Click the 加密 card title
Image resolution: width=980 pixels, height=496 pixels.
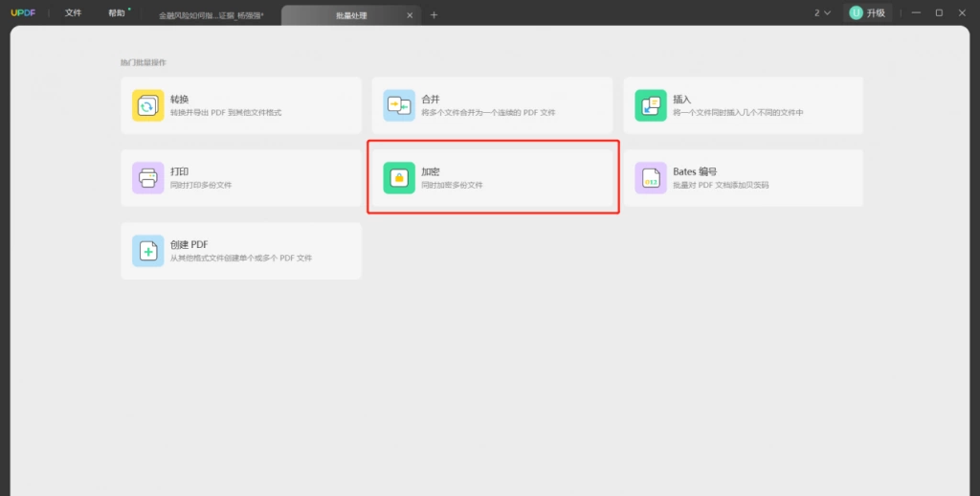click(x=431, y=172)
